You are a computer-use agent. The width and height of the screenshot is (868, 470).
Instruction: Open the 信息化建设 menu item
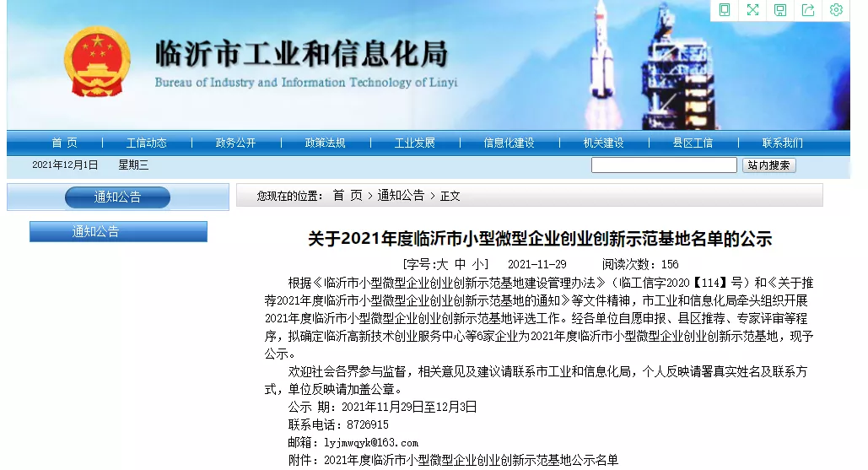click(509, 143)
